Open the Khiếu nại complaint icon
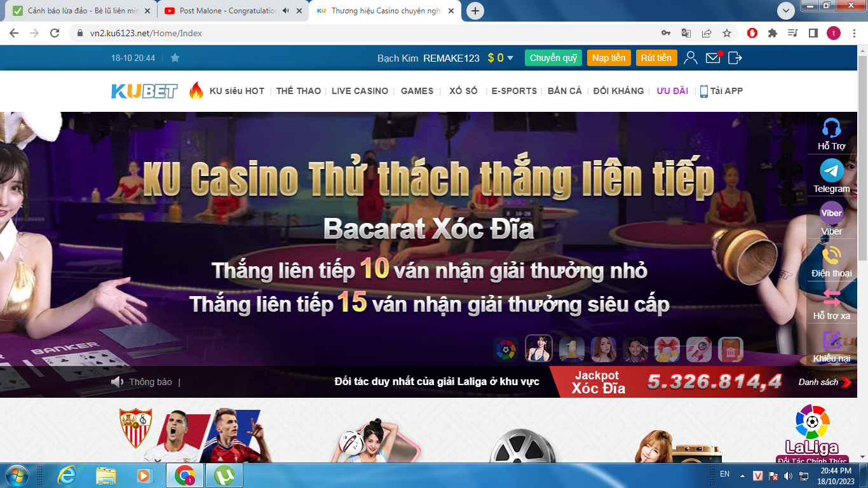Screen dimensions: 868x488 click(x=831, y=341)
